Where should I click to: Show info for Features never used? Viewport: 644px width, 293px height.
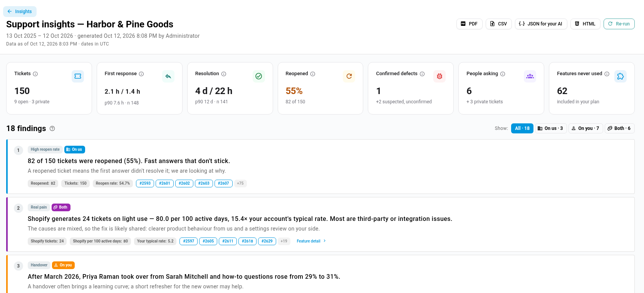pos(607,74)
